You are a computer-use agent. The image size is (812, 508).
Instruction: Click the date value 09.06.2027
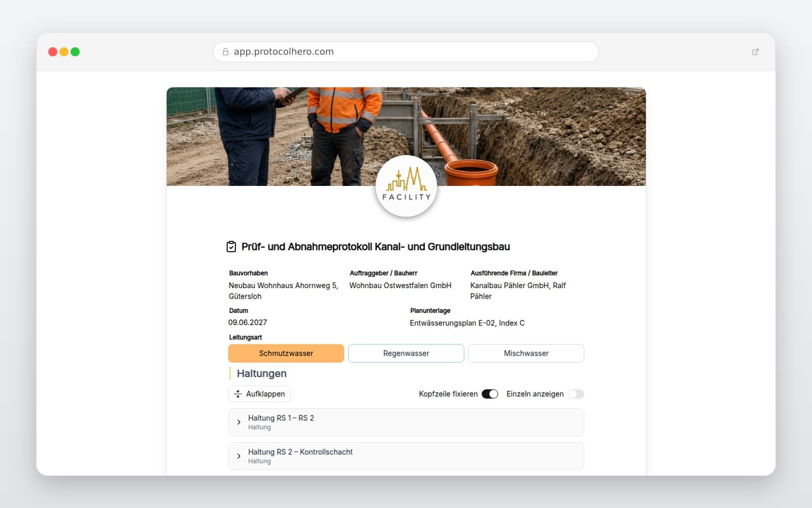(x=248, y=323)
